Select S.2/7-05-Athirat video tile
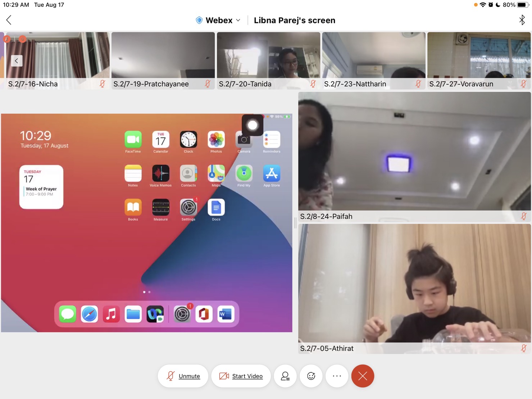The height and width of the screenshot is (399, 532). click(x=414, y=289)
